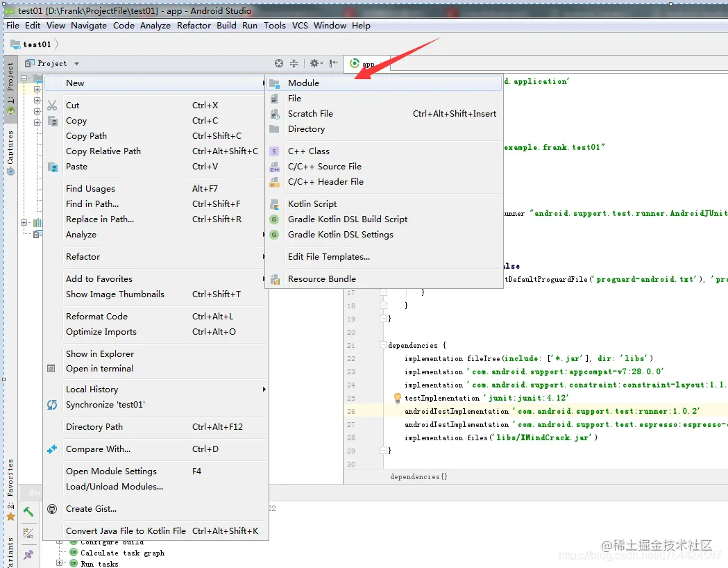
Task: Choose File in the New submenu
Action: point(384,99)
